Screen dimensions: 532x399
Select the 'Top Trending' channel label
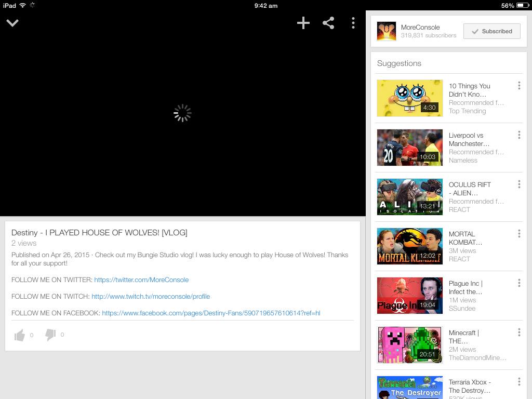point(467,111)
